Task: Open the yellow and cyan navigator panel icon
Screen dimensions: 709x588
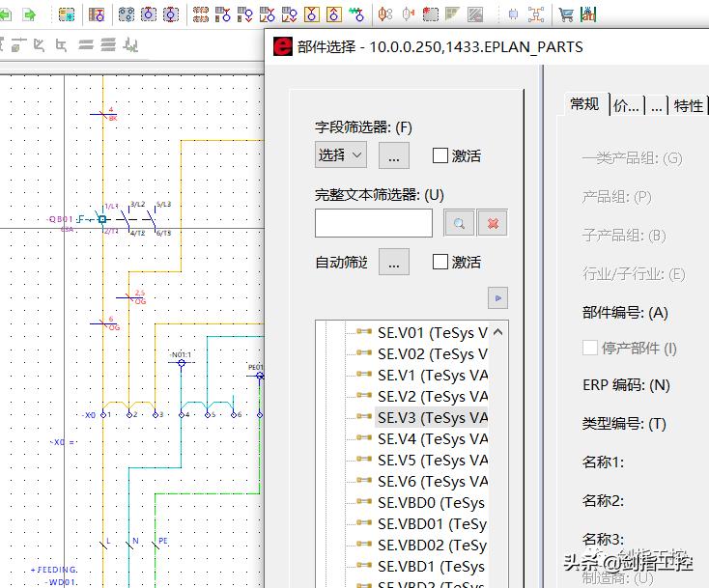Action: (67, 14)
